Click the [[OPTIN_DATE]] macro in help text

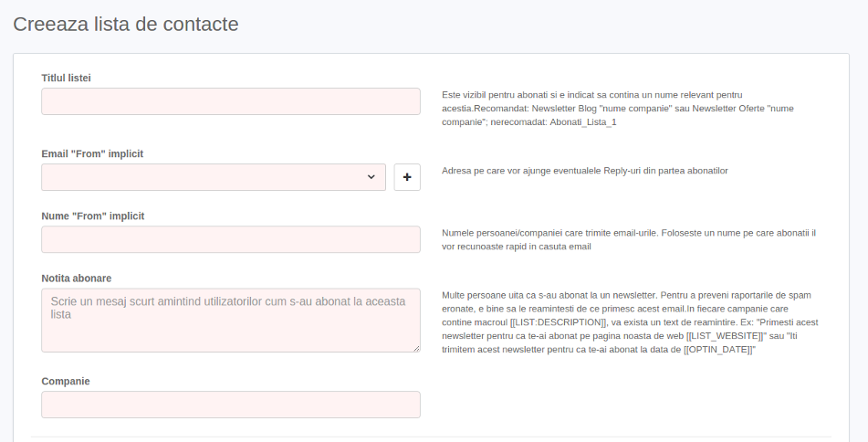click(x=718, y=350)
